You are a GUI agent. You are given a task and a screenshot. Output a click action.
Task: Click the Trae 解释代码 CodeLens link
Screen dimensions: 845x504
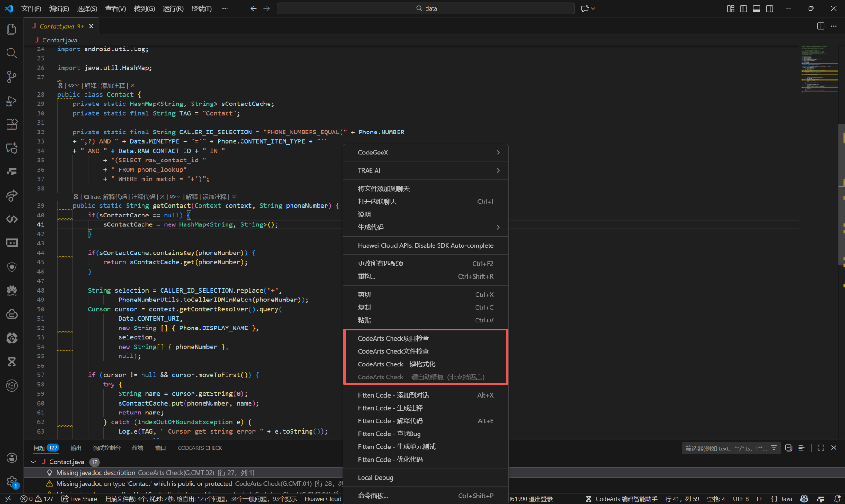(x=115, y=197)
